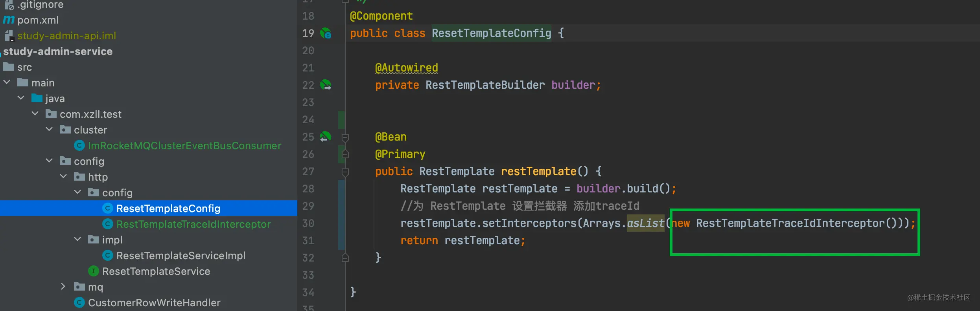The height and width of the screenshot is (311, 980).
Task: Collapse the main folder chevron
Action: click(x=7, y=82)
